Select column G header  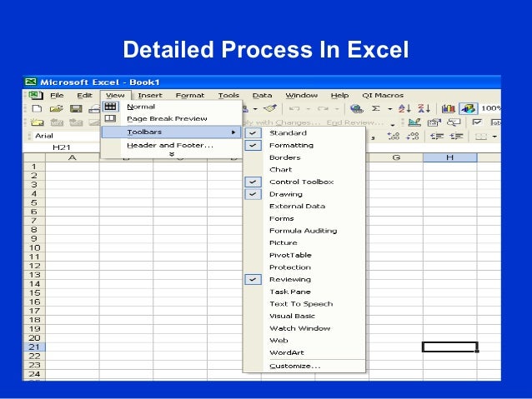[x=396, y=157]
